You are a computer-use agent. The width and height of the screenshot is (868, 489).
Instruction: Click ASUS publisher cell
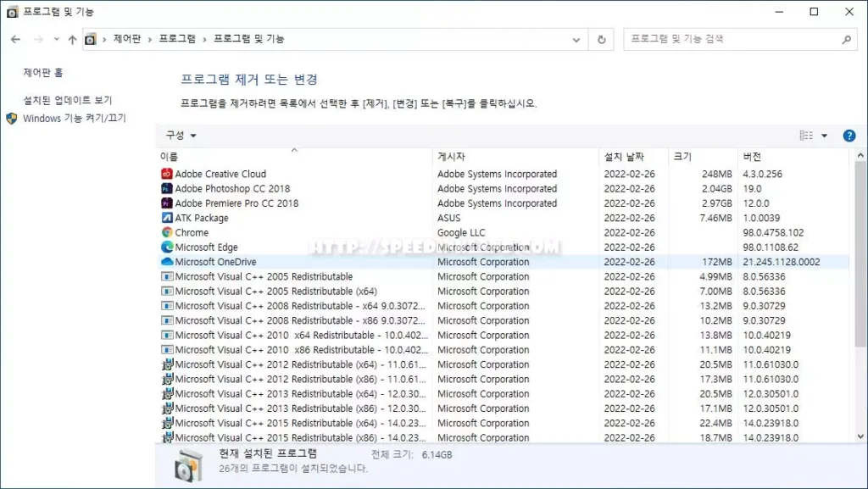point(448,218)
